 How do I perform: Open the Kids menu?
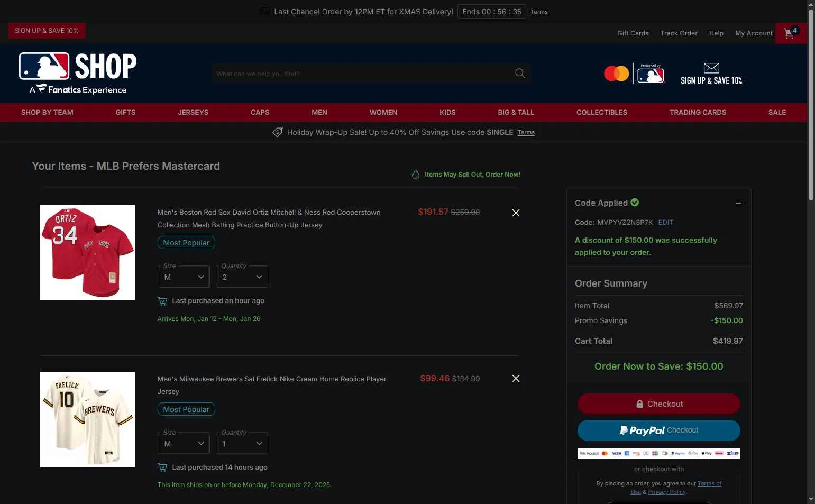point(447,113)
